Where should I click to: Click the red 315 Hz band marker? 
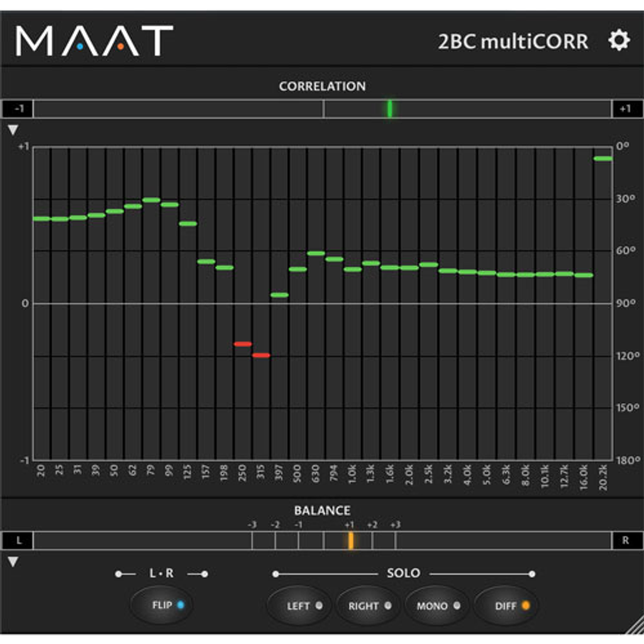click(x=261, y=355)
